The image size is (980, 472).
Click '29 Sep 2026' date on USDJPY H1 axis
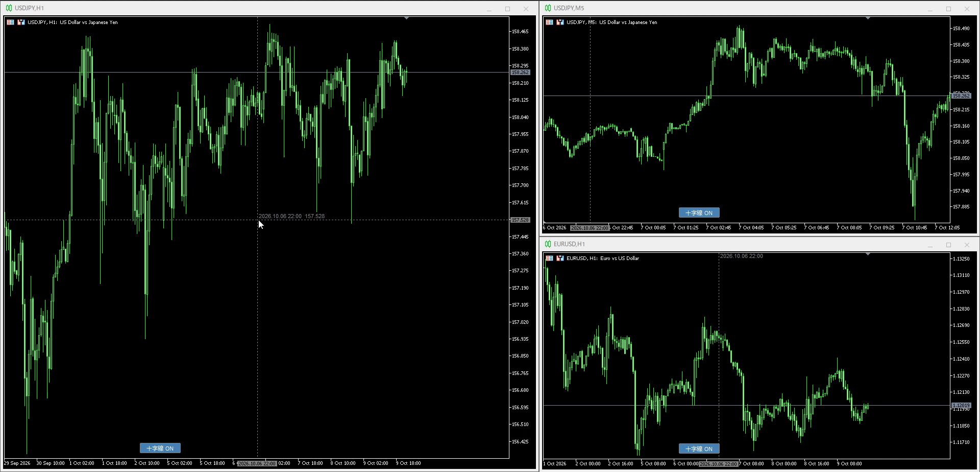[17, 463]
